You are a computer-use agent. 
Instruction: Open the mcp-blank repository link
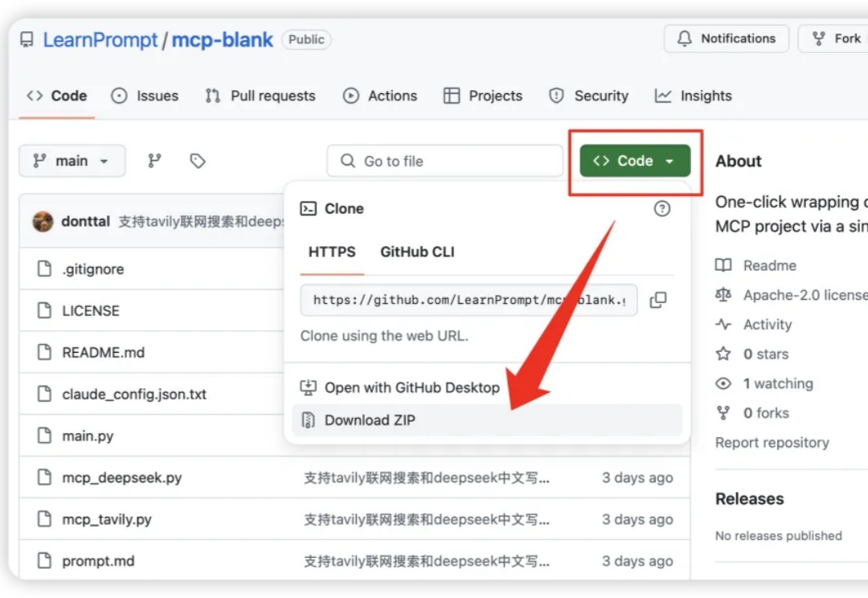point(223,40)
